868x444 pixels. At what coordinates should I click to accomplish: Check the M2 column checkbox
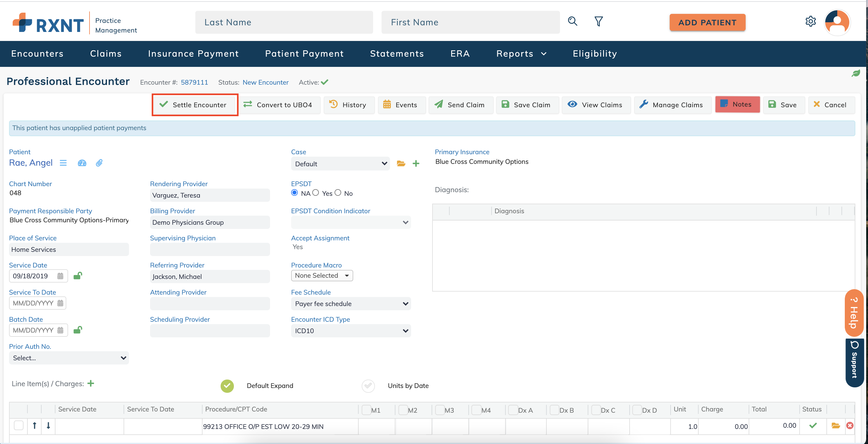tap(403, 410)
